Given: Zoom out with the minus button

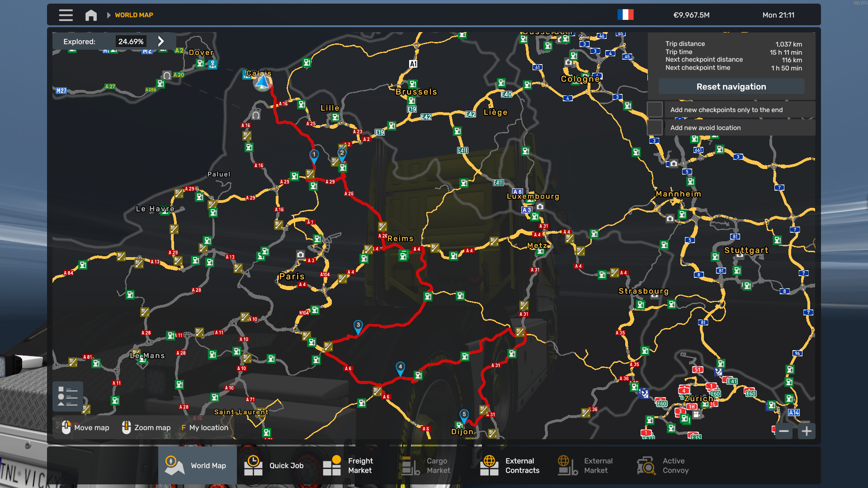Looking at the screenshot, I should (784, 431).
